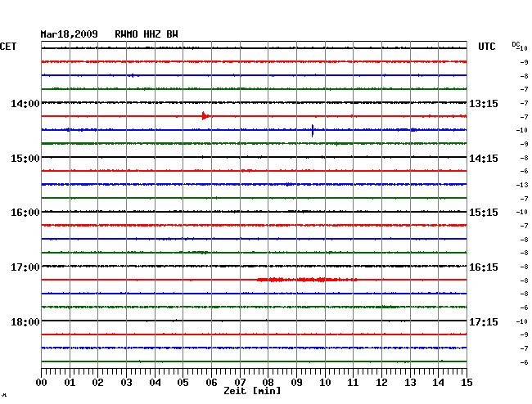Click the 06 minute axis label
Image resolution: width=532 pixels, height=404 pixels.
[211, 382]
